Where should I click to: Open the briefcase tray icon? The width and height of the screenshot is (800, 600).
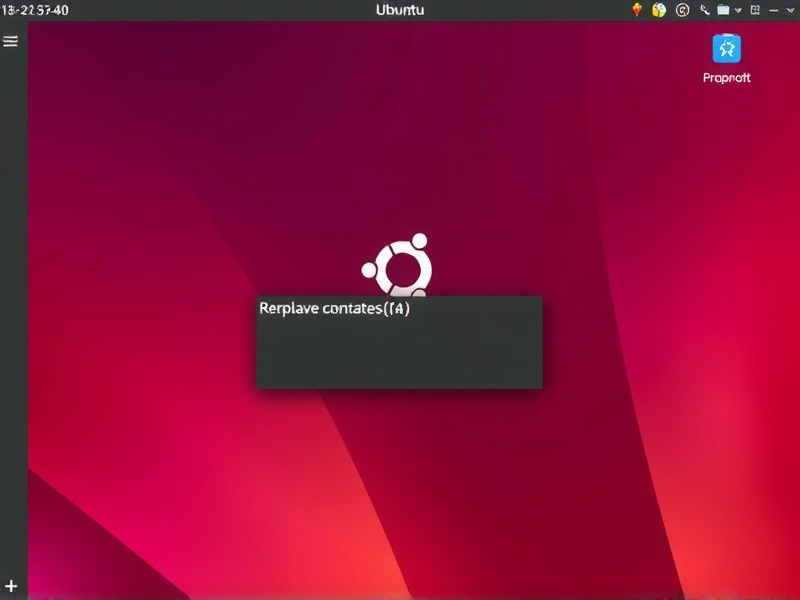(x=723, y=10)
